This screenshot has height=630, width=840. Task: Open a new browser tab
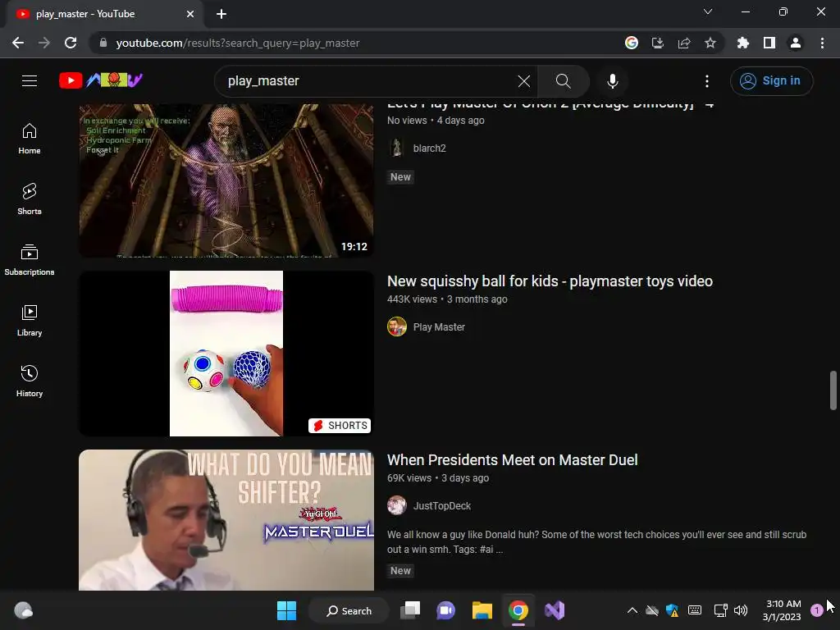221,14
